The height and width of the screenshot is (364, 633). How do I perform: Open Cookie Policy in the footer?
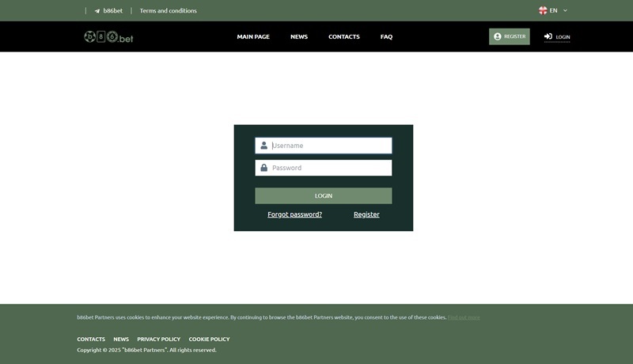click(x=209, y=339)
